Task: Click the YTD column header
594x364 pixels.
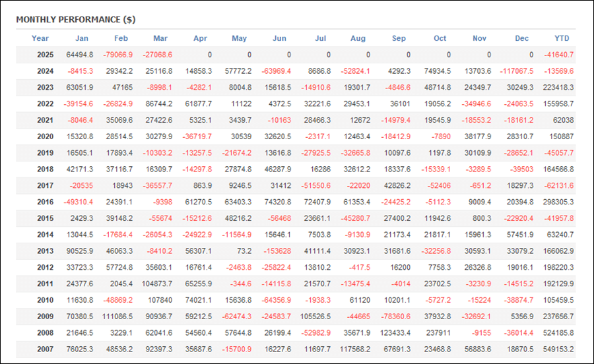Action: 562,38
